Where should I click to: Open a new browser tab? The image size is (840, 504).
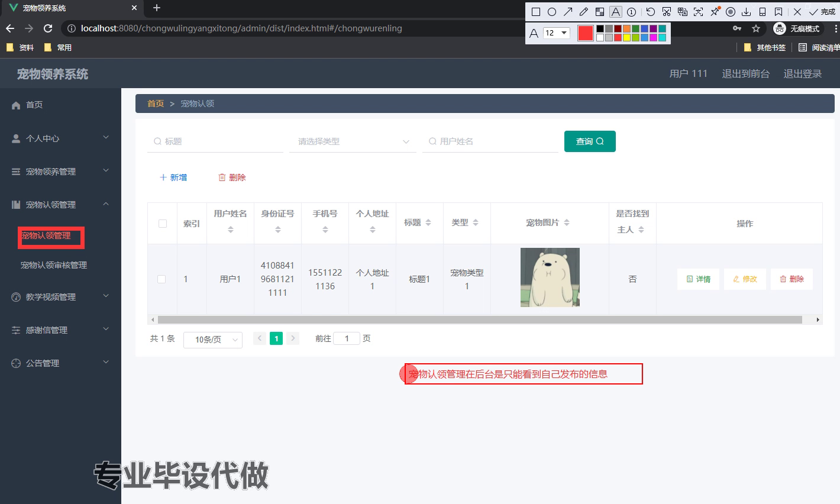[157, 8]
